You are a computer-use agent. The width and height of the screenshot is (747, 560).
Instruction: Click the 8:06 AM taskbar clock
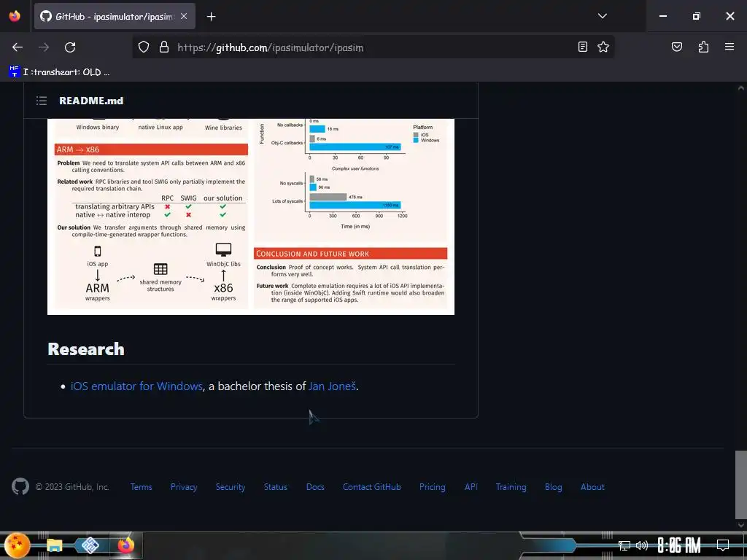click(679, 545)
